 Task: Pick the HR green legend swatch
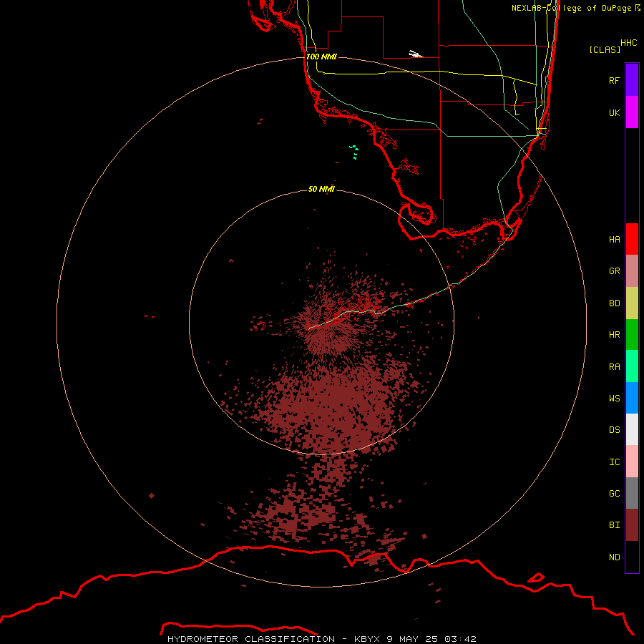(632, 334)
